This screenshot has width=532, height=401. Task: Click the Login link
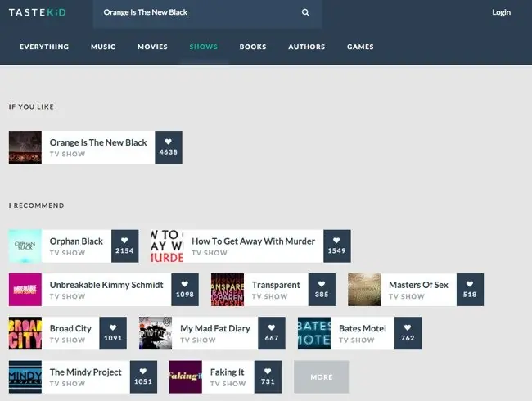point(502,12)
